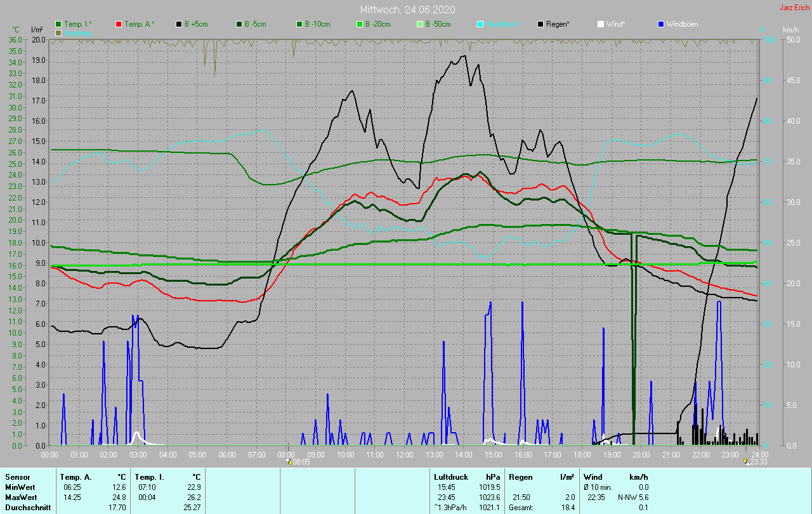
Task: Click the sunset marker at 23:33
Action: (746, 462)
